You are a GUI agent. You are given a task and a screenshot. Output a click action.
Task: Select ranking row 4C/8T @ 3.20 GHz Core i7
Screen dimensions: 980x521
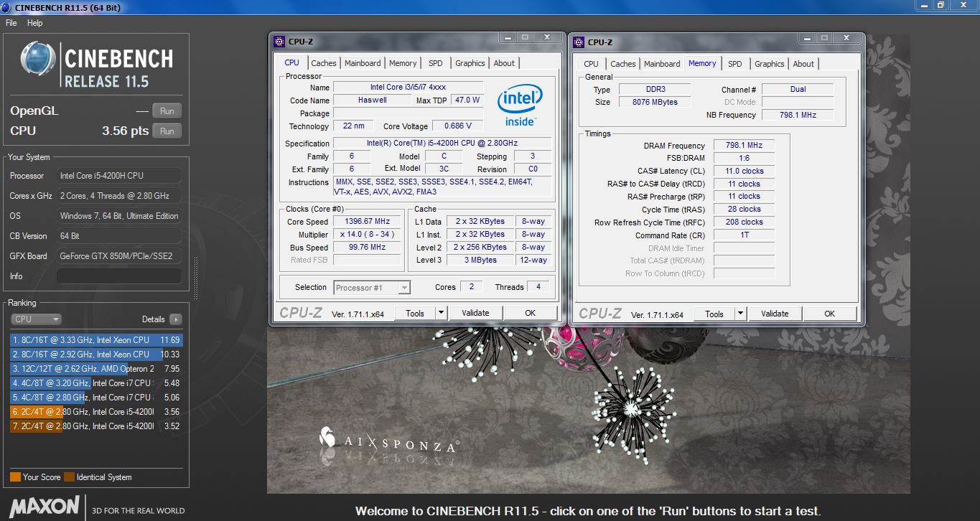[x=96, y=383]
